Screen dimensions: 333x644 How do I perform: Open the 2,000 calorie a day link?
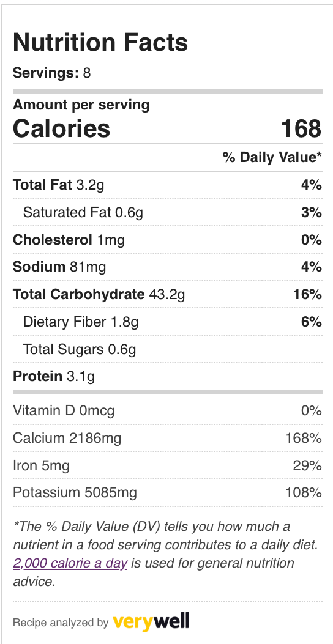click(x=70, y=563)
